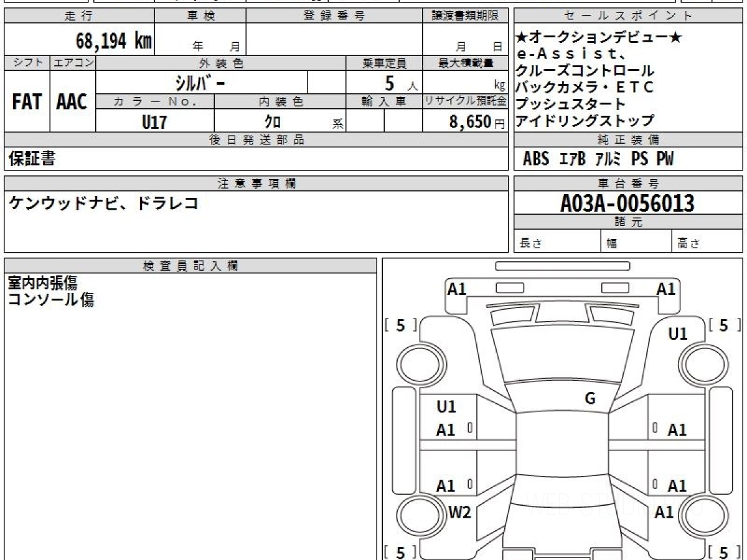Click the G mark on the windshield
747x560 pixels.
pyautogui.click(x=590, y=399)
